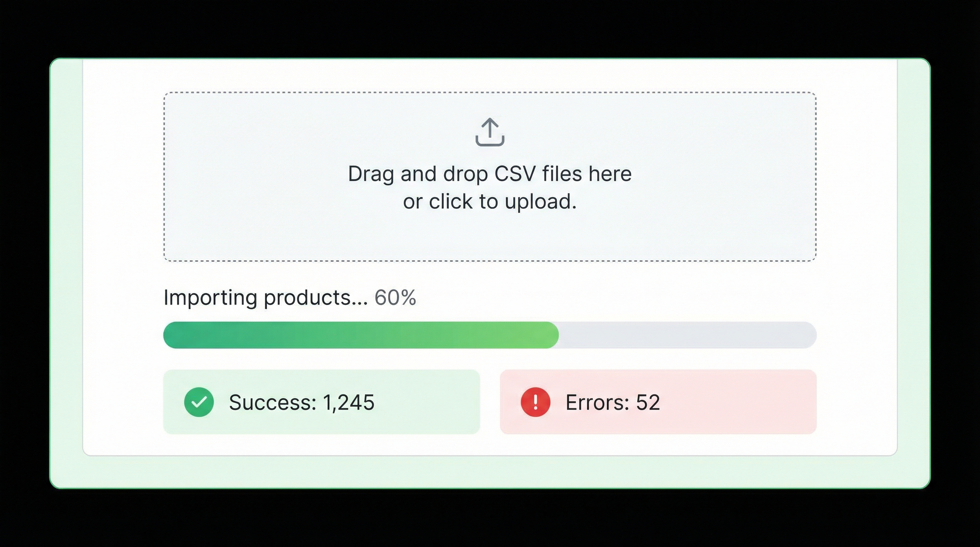Click the arrow portion of the upload icon
The width and height of the screenshot is (980, 547).
pos(490,125)
